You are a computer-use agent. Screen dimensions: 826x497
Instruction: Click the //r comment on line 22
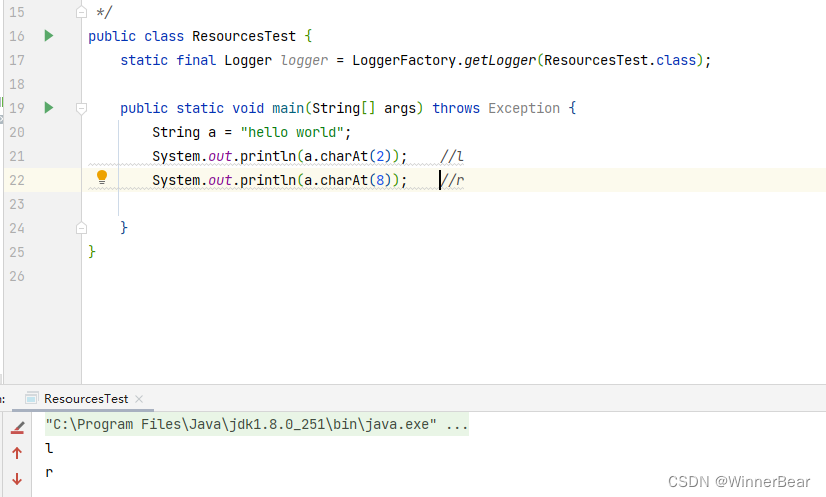[x=452, y=180]
